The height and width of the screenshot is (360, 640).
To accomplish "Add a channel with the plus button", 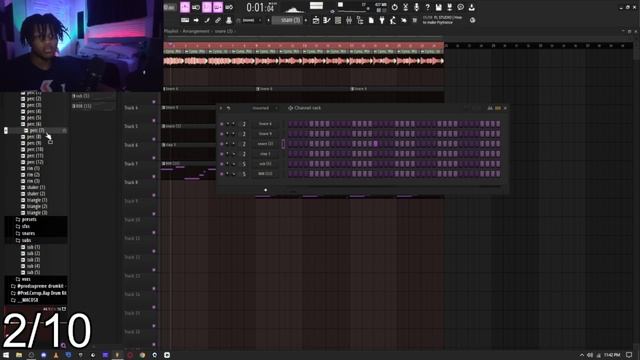I will tap(265, 190).
